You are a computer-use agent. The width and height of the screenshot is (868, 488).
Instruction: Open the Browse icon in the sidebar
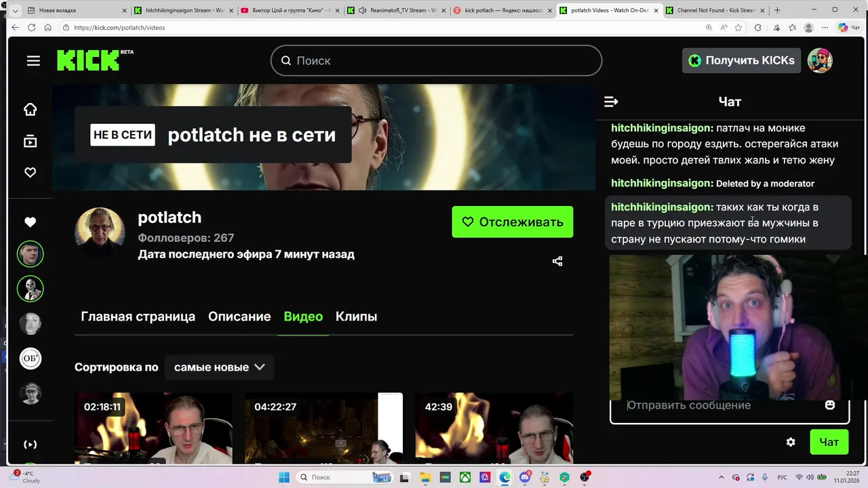pyautogui.click(x=30, y=141)
